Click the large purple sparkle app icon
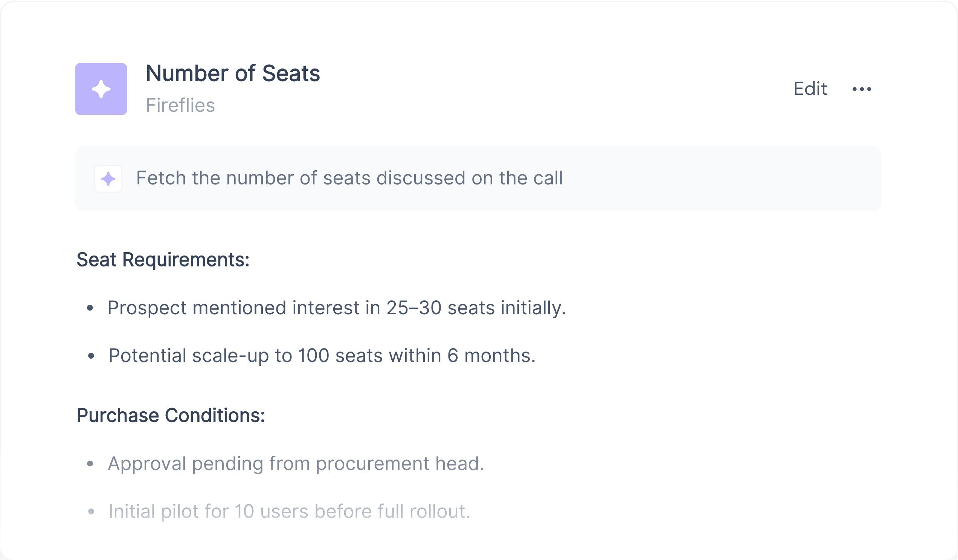 tap(101, 89)
